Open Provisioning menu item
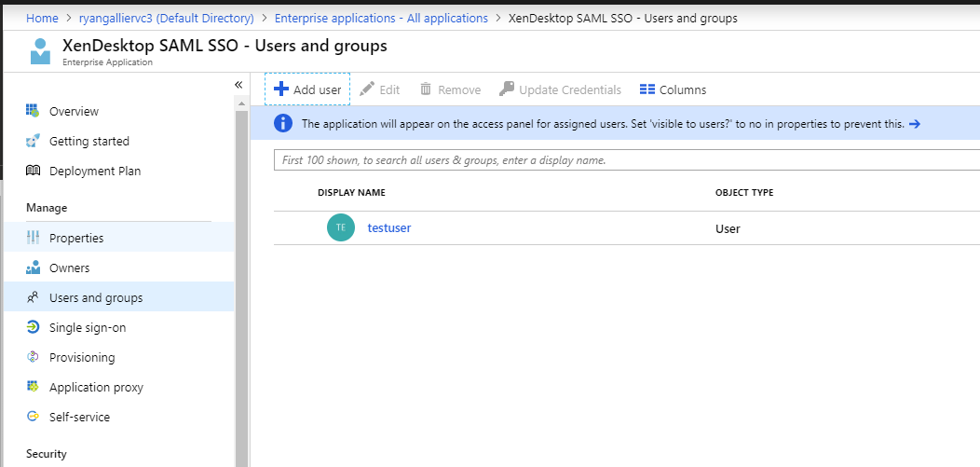The width and height of the screenshot is (980, 467). (118, 357)
